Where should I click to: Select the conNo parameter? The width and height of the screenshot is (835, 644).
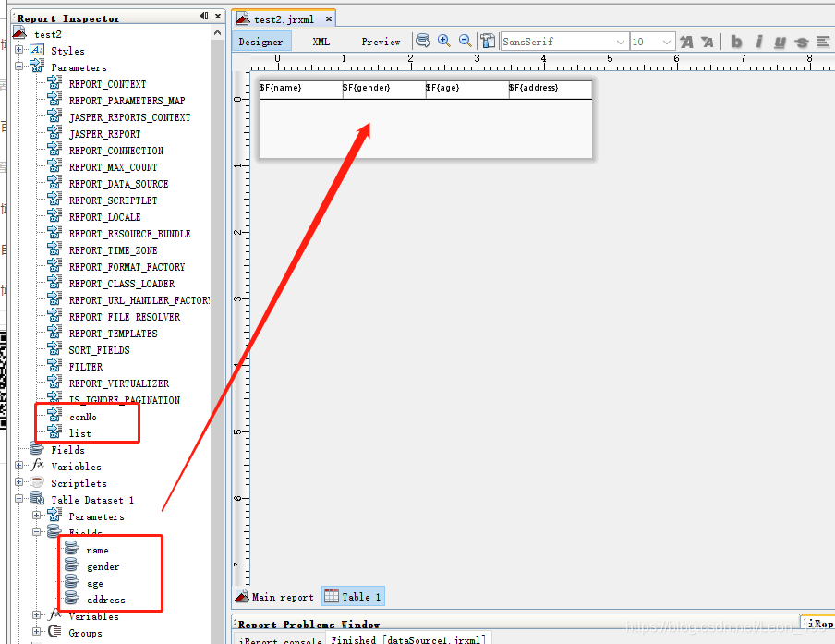[x=82, y=417]
